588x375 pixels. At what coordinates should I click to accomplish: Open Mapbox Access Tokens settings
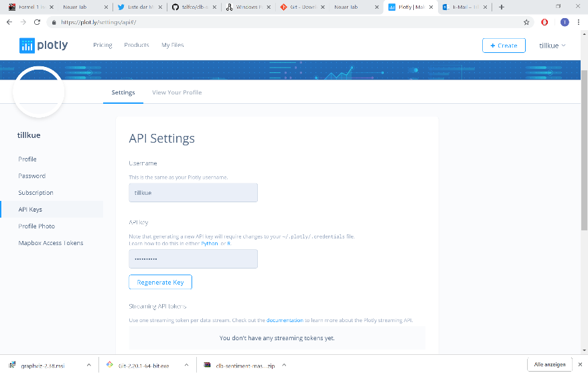[51, 243]
